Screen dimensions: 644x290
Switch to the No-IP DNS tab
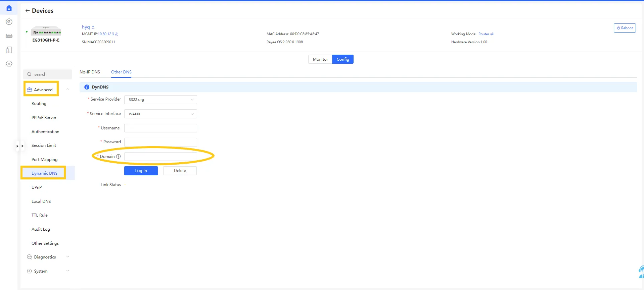(90, 72)
